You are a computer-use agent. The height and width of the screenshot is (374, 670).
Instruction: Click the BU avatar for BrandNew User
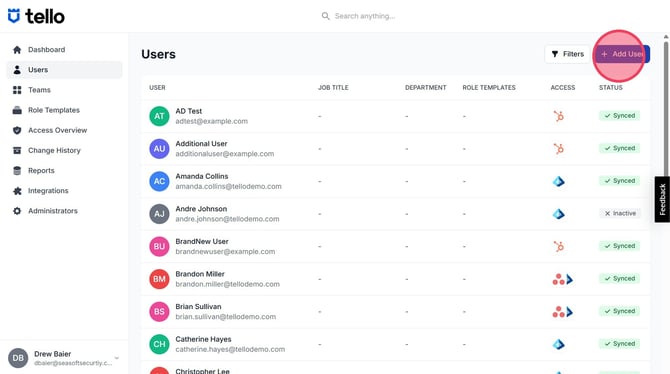point(159,246)
